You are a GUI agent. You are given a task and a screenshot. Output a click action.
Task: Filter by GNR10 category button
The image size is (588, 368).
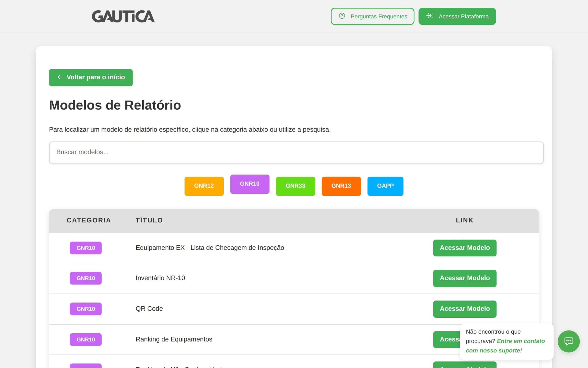249,184
